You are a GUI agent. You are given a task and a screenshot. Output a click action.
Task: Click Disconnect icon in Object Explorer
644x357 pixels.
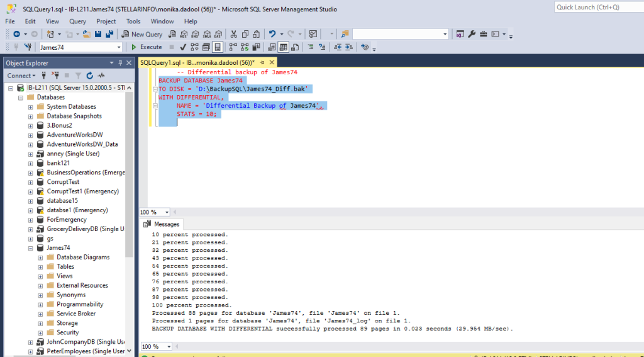[55, 76]
